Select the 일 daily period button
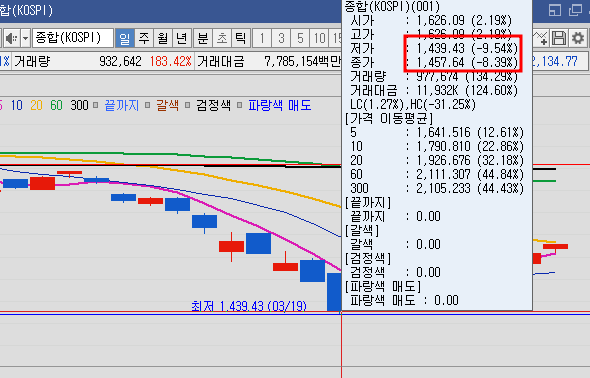590x378 pixels. (x=125, y=38)
